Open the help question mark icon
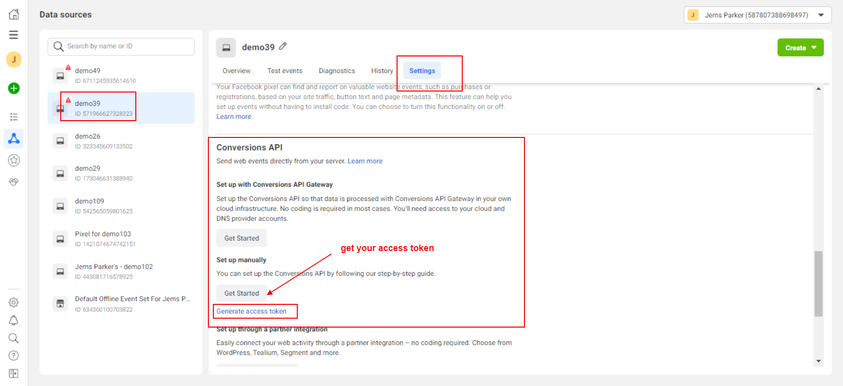Viewport: 843px width, 386px height. 14,355
